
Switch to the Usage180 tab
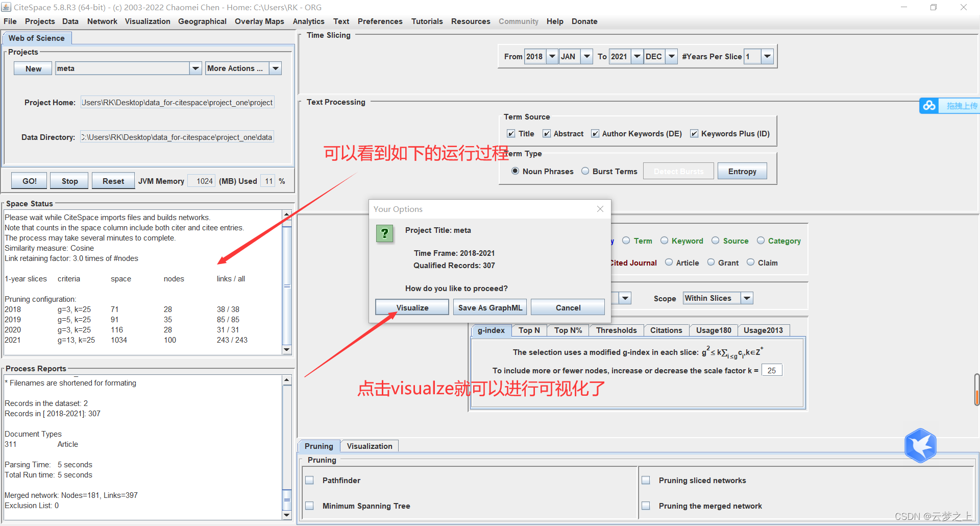pos(713,330)
